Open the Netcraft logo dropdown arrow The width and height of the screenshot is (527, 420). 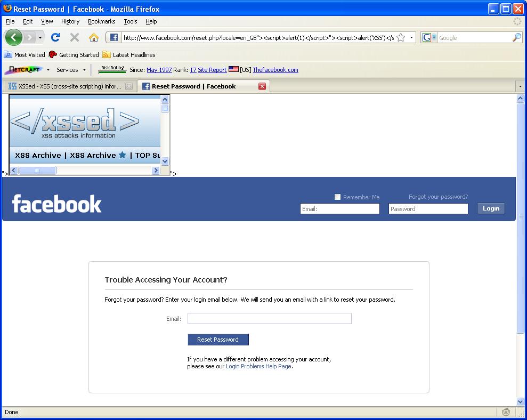click(48, 70)
